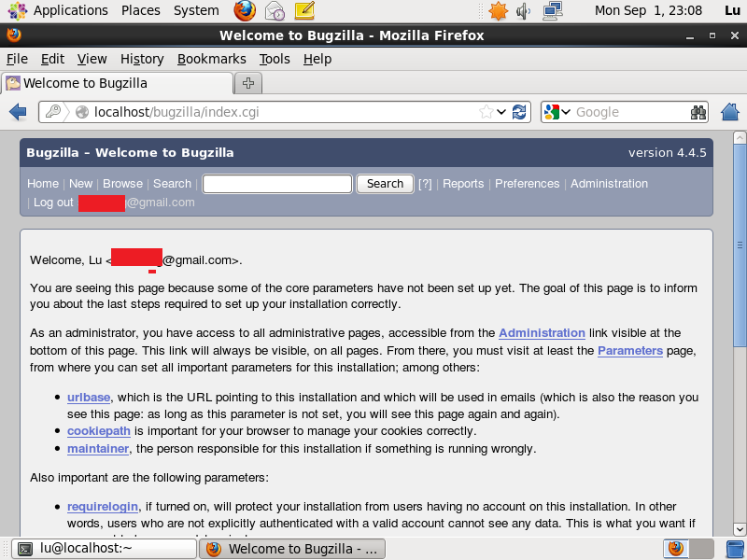Follow the bold Administration link in text
This screenshot has height=560, width=747.
(x=542, y=333)
